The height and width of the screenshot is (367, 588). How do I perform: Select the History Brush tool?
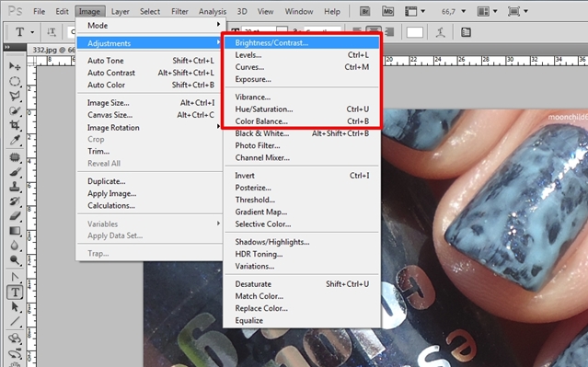[15, 201]
